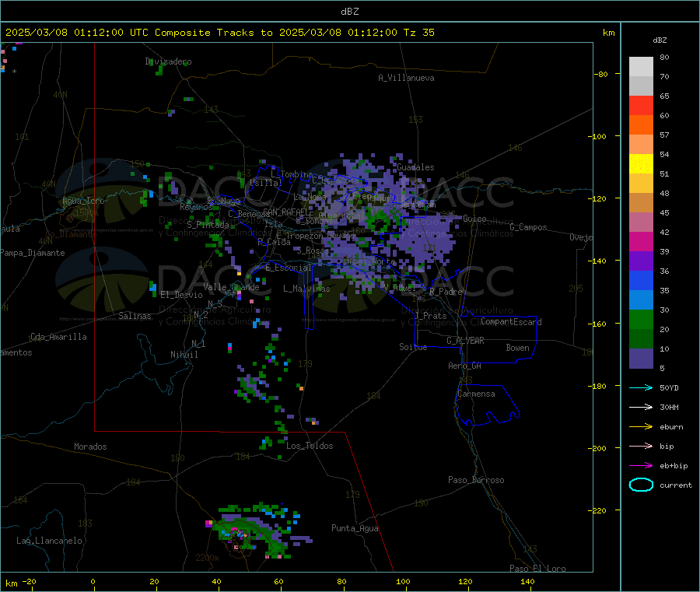Select the blue 35-36 dBZ color swatch

click(x=641, y=280)
